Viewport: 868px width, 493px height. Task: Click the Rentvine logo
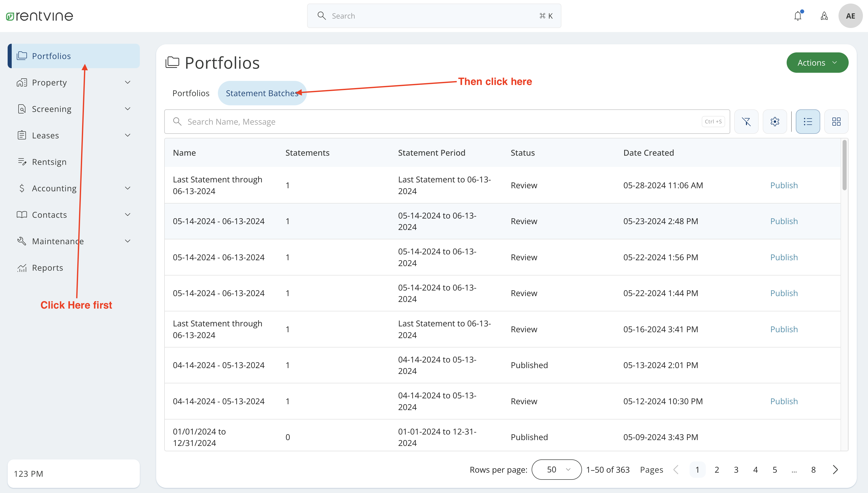[39, 16]
